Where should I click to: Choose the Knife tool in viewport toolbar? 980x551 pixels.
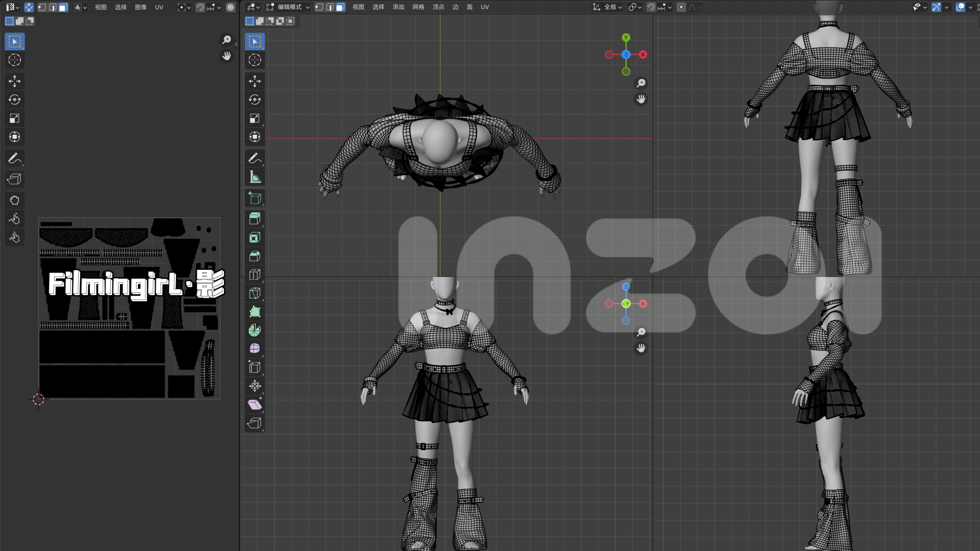[255, 293]
